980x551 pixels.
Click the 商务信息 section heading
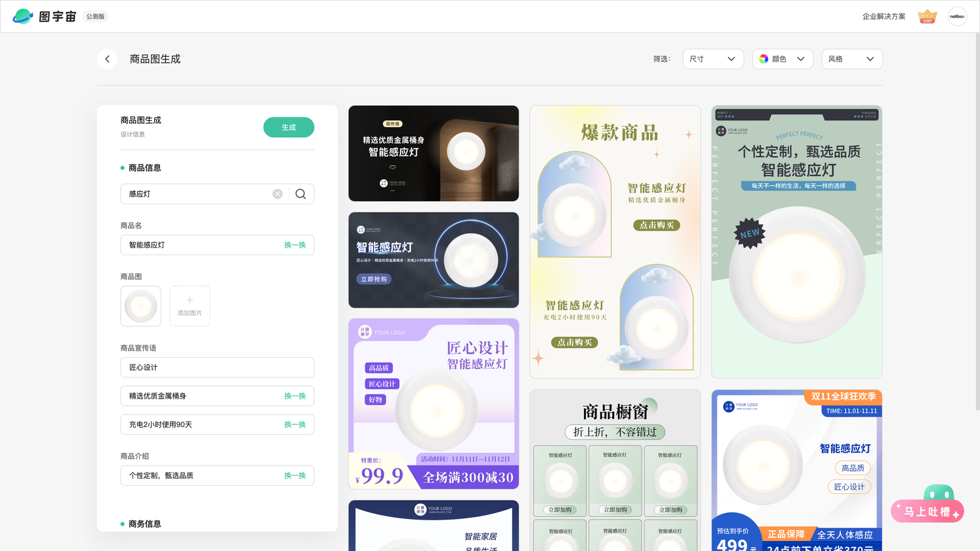click(144, 524)
